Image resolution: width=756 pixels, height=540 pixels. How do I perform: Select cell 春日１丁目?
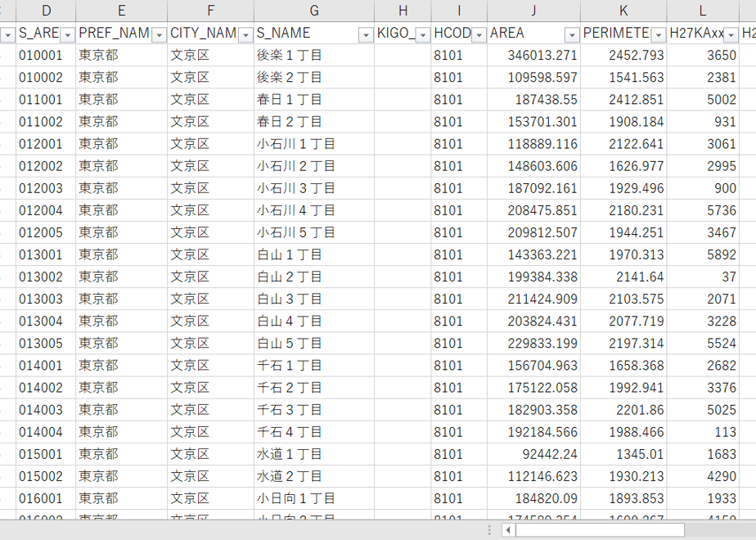coord(314,99)
